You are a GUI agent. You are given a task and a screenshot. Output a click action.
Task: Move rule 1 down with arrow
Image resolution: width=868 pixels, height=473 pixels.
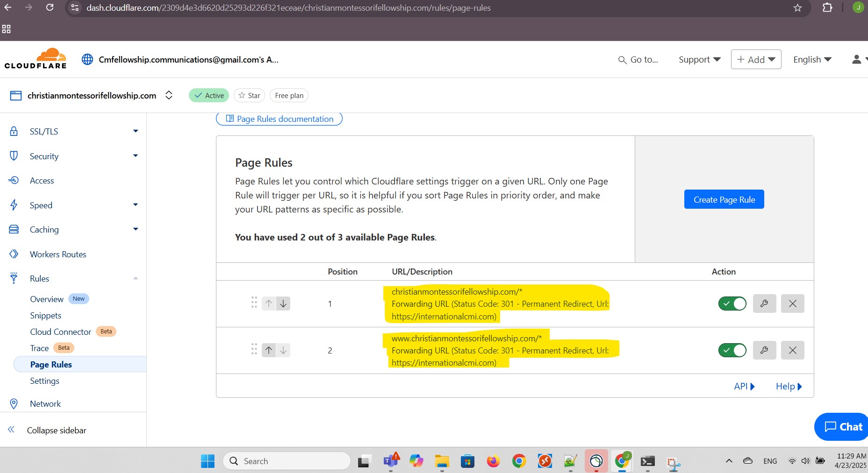pos(283,304)
